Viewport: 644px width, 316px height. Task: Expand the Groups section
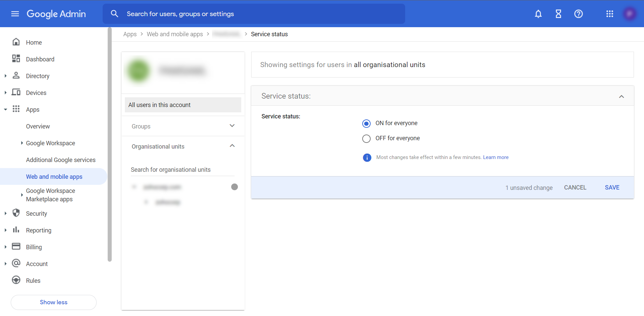tap(232, 126)
